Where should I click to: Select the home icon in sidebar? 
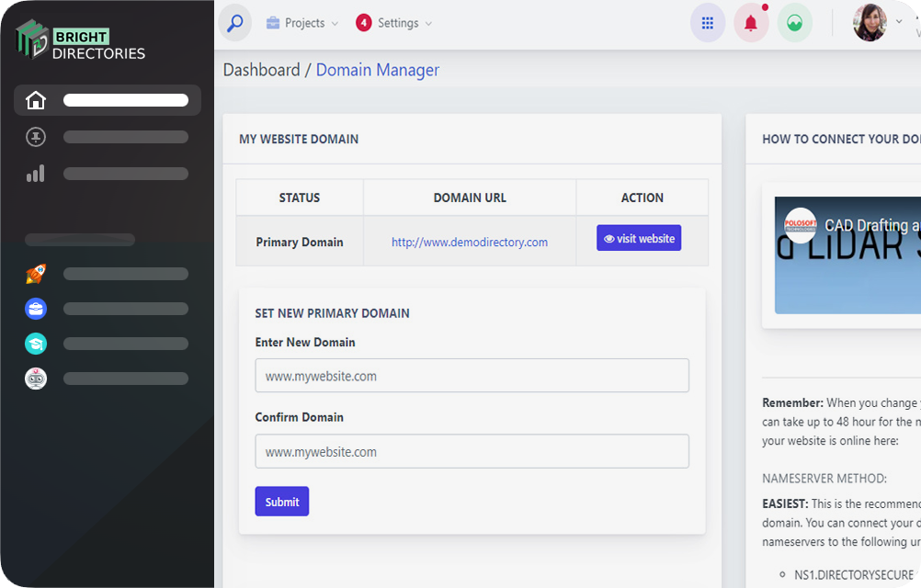tap(36, 100)
